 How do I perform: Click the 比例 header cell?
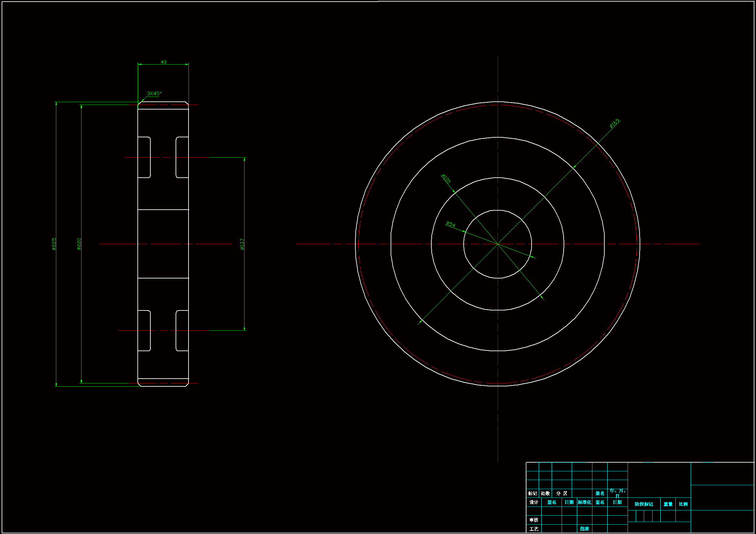pos(683,504)
